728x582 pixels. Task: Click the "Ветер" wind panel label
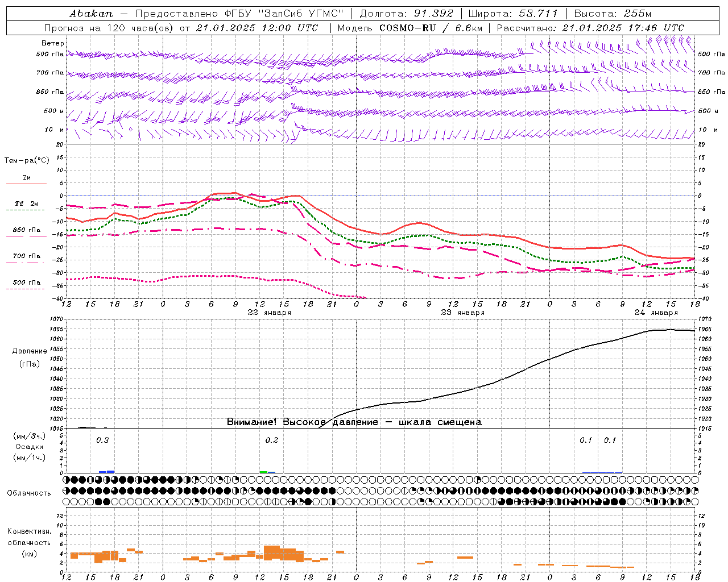point(53,43)
